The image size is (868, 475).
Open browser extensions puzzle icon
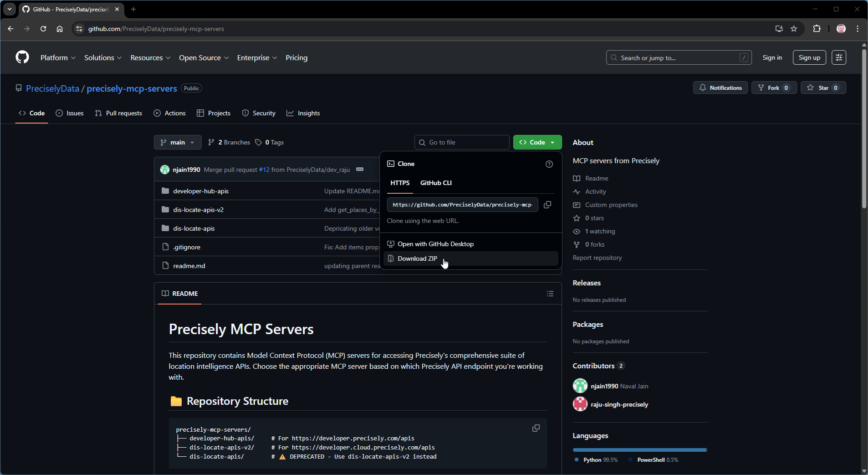point(817,29)
